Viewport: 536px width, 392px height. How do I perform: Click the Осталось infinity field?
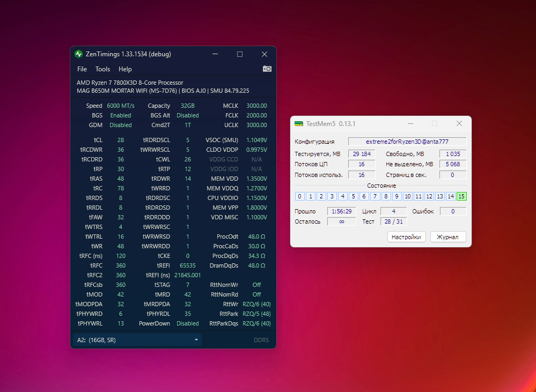click(x=341, y=221)
